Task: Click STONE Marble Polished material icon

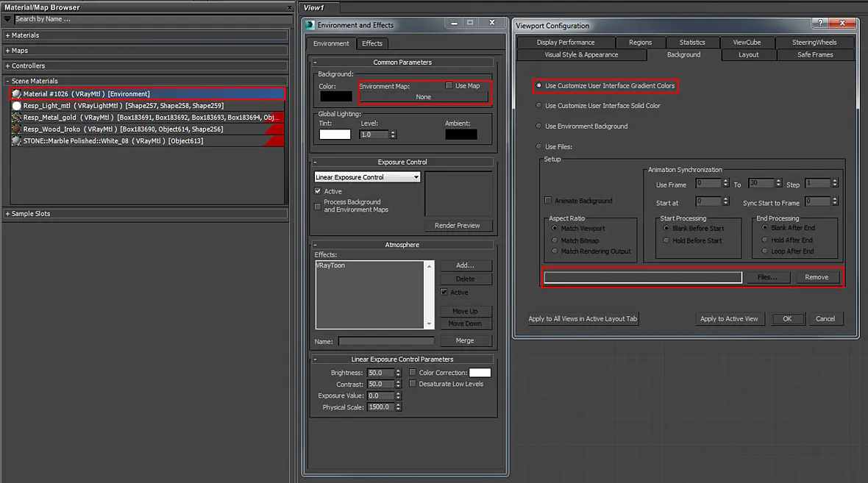Action: click(17, 140)
